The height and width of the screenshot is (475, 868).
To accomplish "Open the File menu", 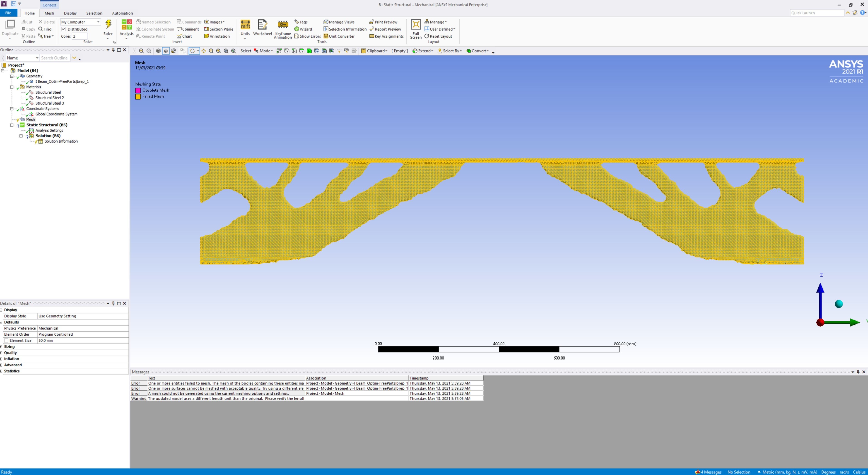I will tap(8, 13).
